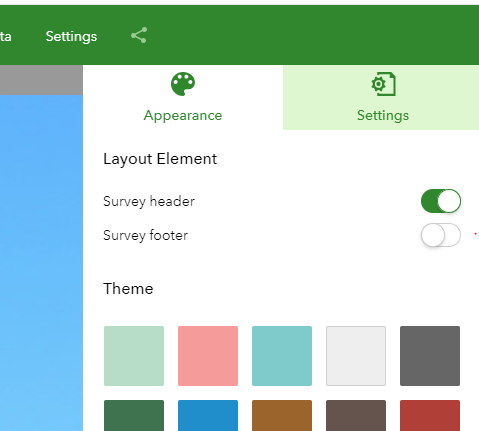Click the Layout Element heading

click(x=160, y=159)
